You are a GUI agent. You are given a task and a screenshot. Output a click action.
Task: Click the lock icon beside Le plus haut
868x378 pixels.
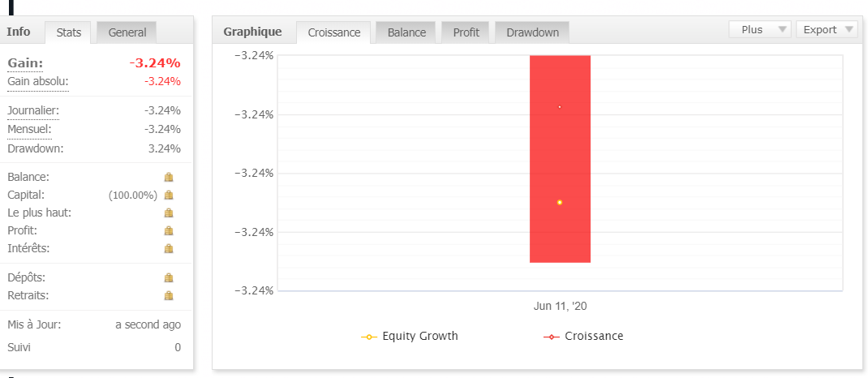(169, 213)
